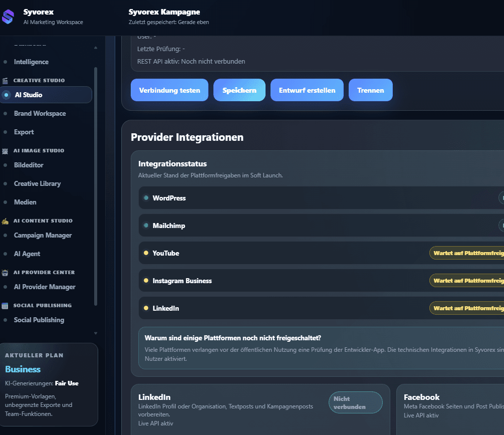Click the Nicht verbunden badge on LinkedIn card

click(356, 402)
